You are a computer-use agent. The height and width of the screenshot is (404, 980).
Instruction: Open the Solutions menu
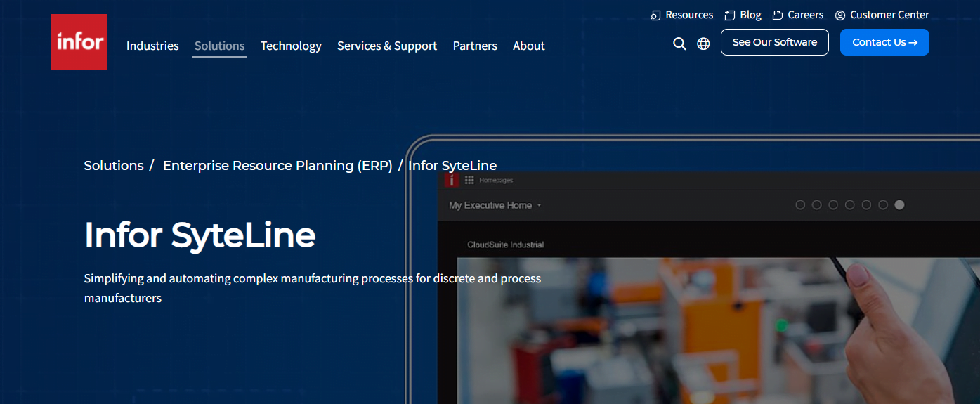tap(220, 46)
